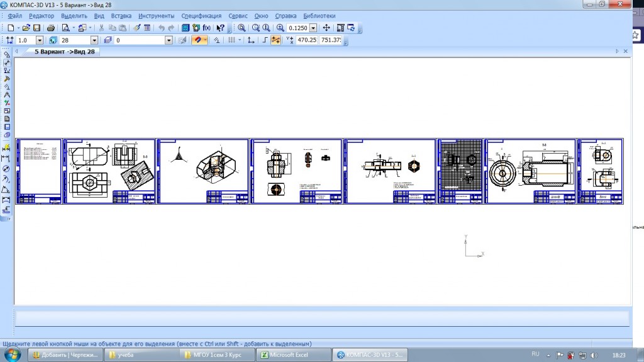Click the Y coordinate field 751.37

[331, 40]
